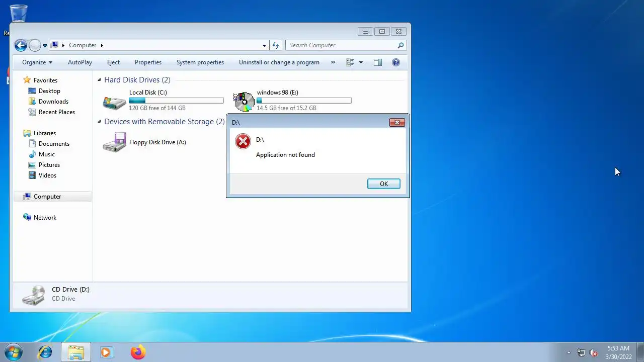Launch Windows Media Player from taskbar
Screen dimensions: 644x362
pyautogui.click(x=106, y=352)
